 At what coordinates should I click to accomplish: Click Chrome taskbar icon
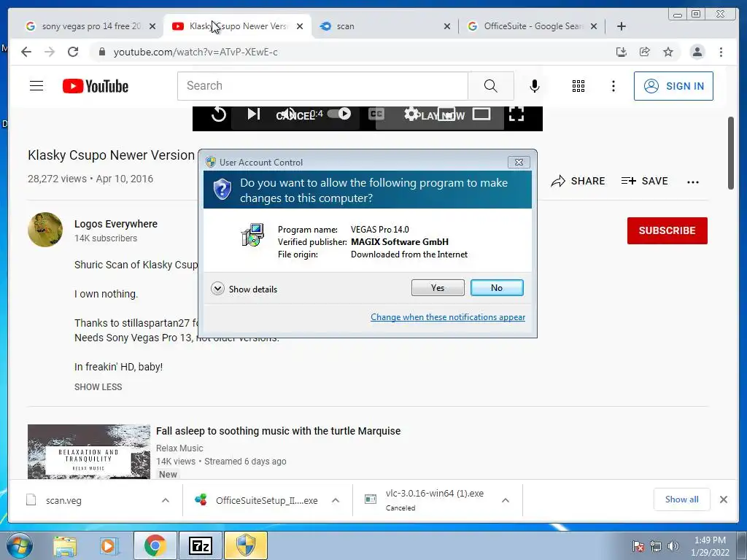pos(155,545)
